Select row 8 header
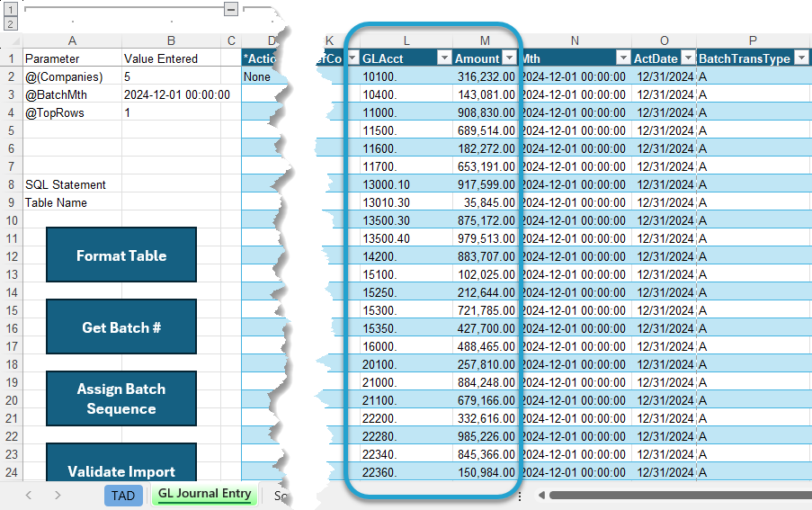This screenshot has height=510, width=812. click(12, 185)
